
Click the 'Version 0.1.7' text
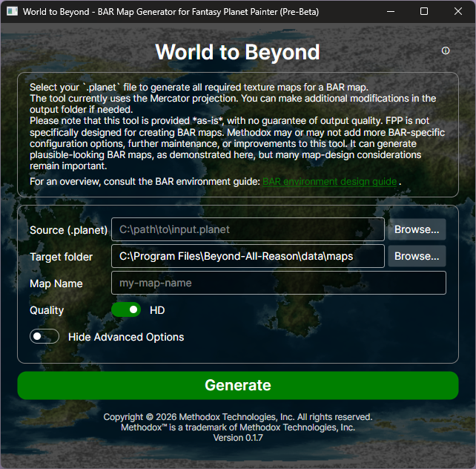click(238, 438)
